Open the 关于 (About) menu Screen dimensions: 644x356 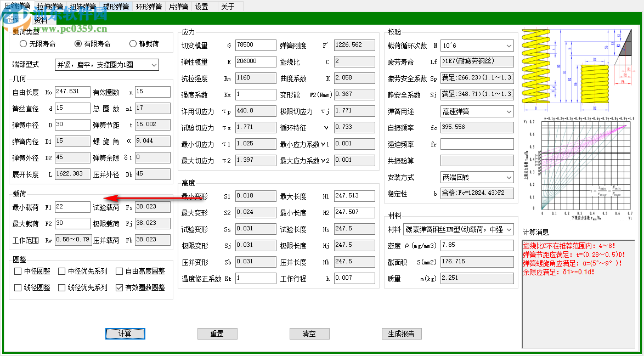point(227,5)
